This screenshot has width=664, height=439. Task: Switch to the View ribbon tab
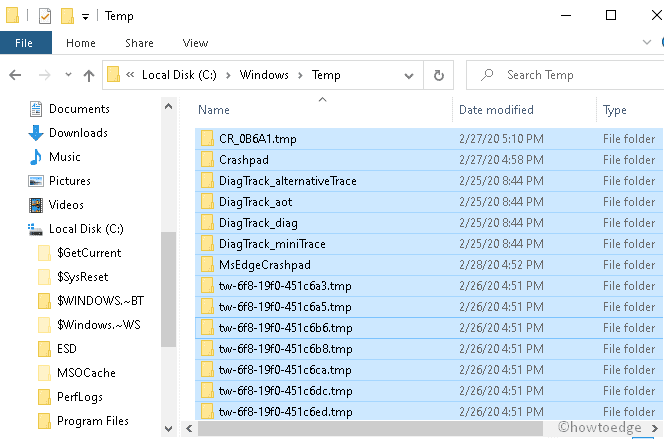[x=195, y=43]
